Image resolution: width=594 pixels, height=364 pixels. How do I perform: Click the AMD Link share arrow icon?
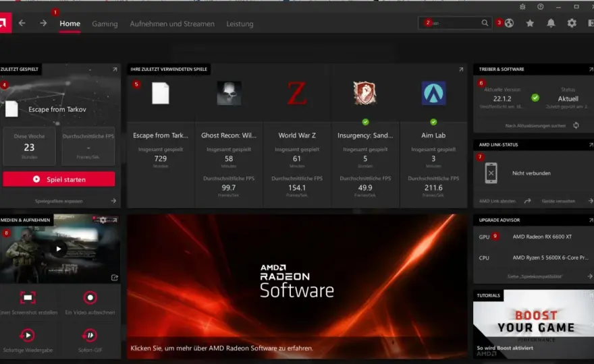(x=527, y=201)
